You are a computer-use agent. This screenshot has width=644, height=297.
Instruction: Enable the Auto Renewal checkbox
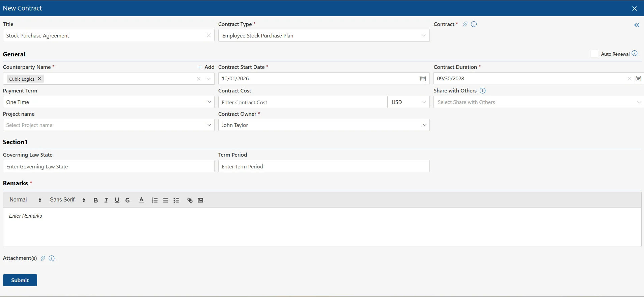click(594, 54)
